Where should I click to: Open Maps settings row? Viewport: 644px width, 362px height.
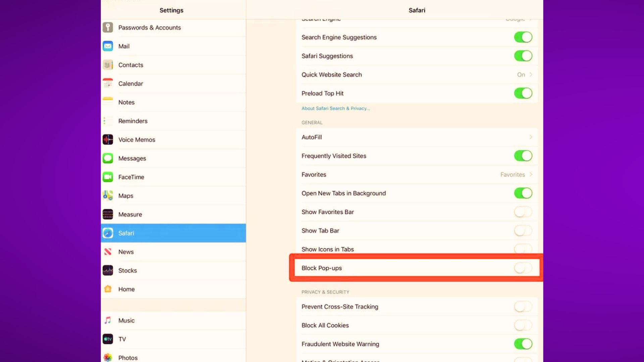click(x=173, y=195)
